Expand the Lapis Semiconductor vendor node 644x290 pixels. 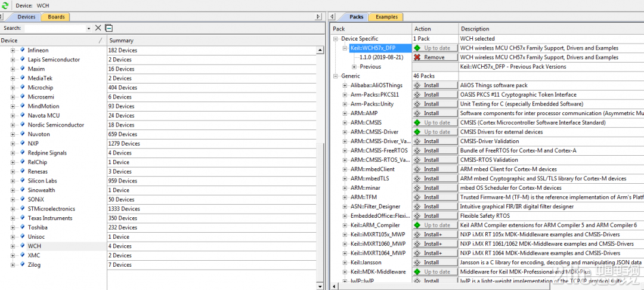[13, 60]
